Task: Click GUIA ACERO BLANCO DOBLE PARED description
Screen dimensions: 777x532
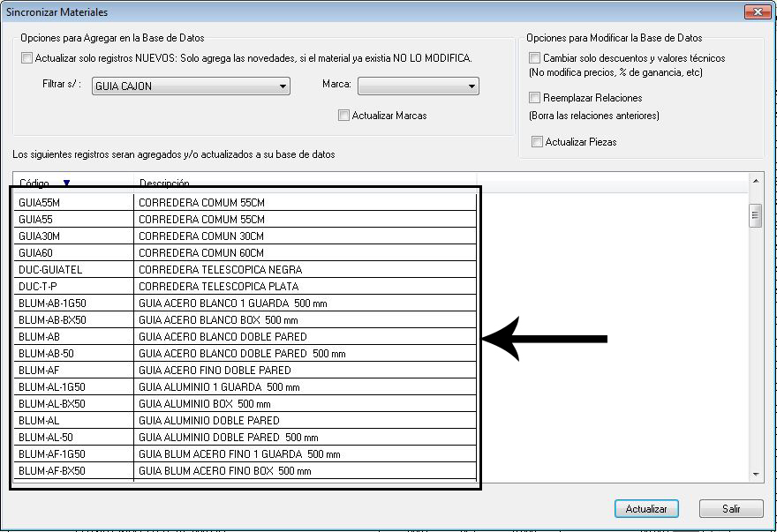Action: 223,337
